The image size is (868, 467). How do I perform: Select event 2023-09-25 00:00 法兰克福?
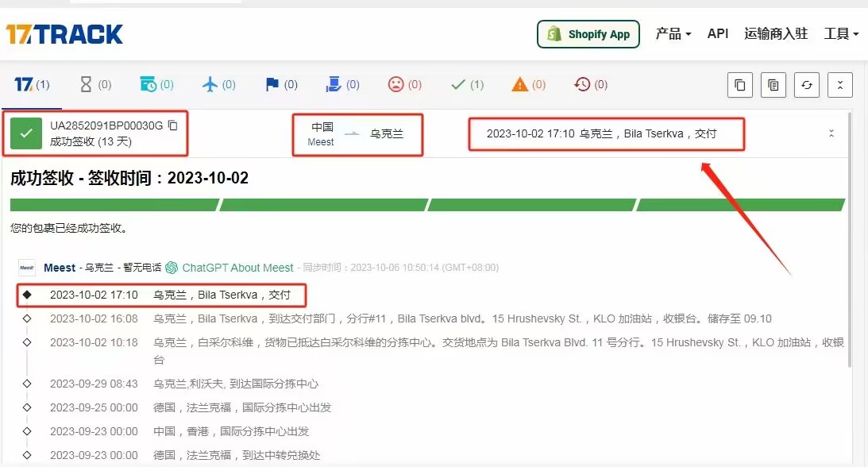point(191,407)
